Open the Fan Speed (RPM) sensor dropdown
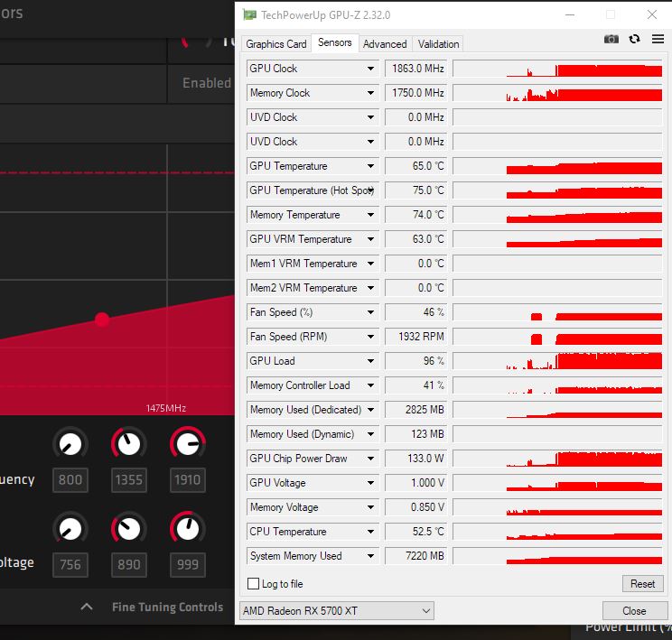 (x=370, y=337)
